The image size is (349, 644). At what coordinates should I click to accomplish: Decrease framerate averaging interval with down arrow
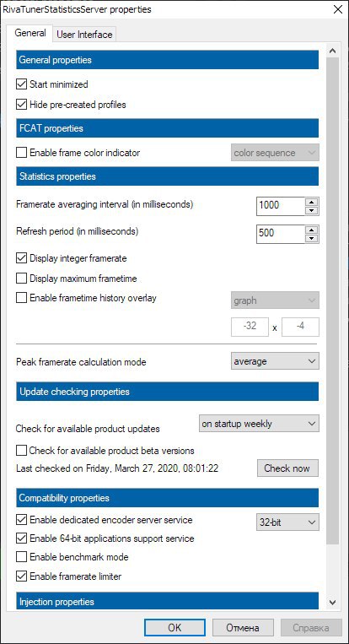coord(312,210)
